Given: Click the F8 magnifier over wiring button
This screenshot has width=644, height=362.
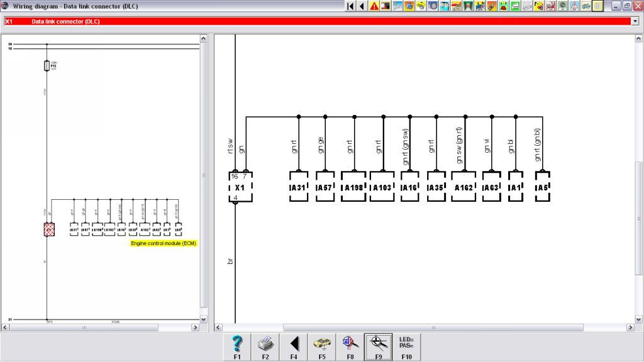Looking at the screenshot, I should (350, 347).
